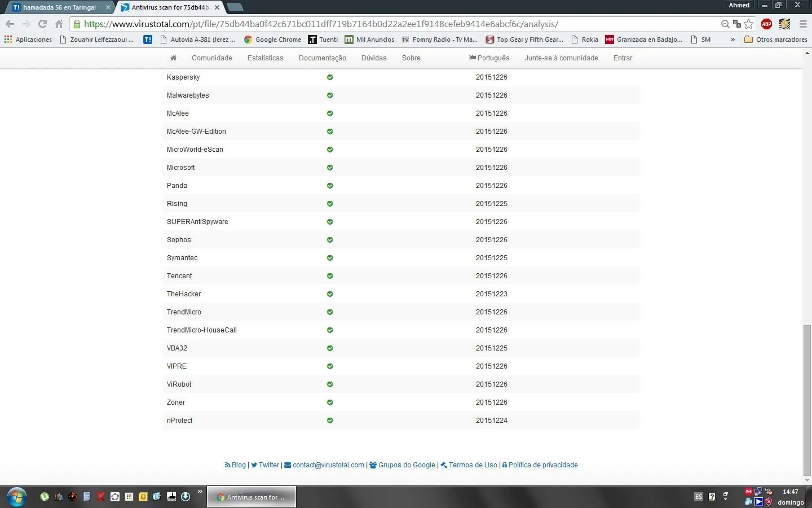
Task: Click the Taringa T! bookmark icon
Action: (x=148, y=40)
